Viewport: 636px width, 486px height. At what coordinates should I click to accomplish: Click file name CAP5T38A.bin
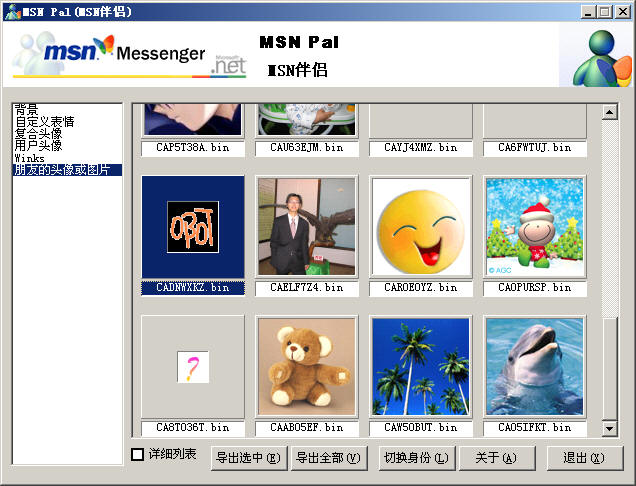(193, 148)
